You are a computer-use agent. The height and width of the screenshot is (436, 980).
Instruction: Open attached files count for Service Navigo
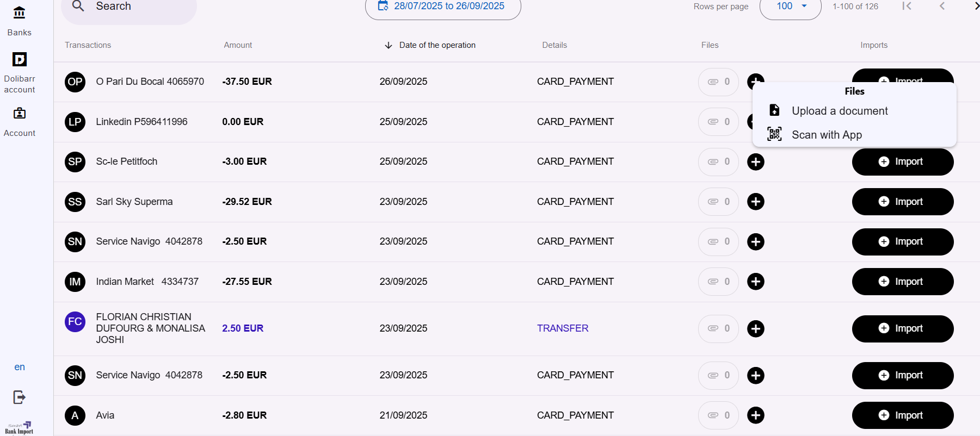point(718,241)
